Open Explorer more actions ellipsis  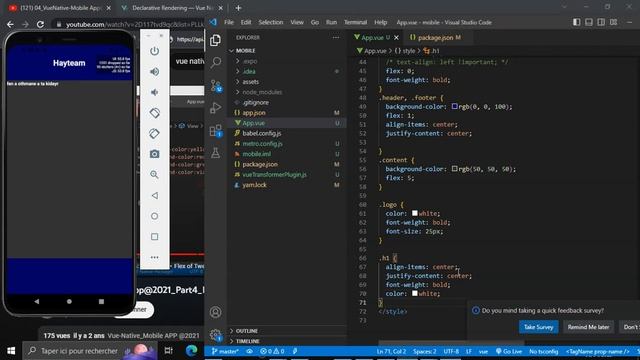coord(336,38)
